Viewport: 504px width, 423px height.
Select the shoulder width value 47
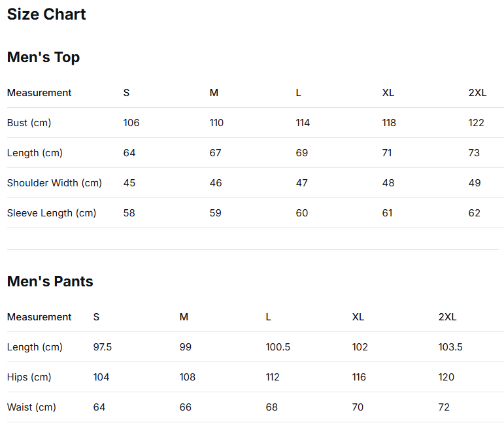(x=301, y=183)
